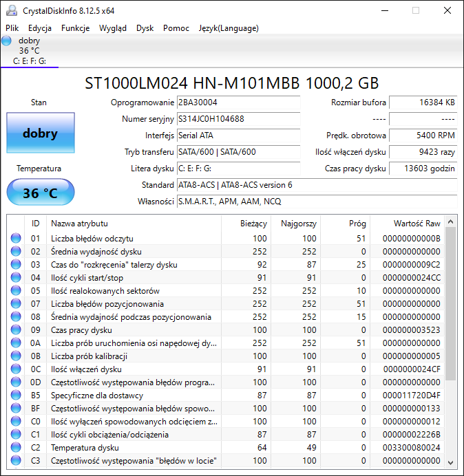The image size is (464, 476).
Task: Click status orb for attribute 05 realokowanych sektorów
Action: [x=16, y=290]
